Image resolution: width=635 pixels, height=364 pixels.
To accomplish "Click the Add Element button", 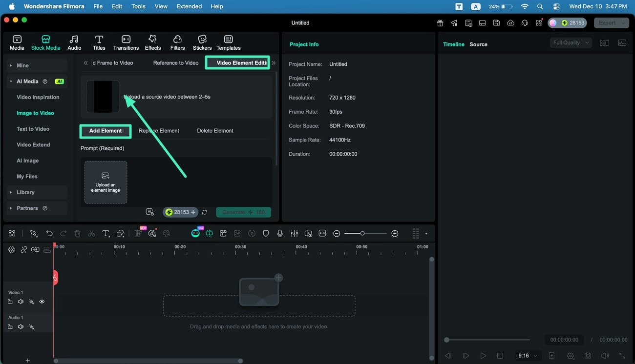I will coord(105,131).
